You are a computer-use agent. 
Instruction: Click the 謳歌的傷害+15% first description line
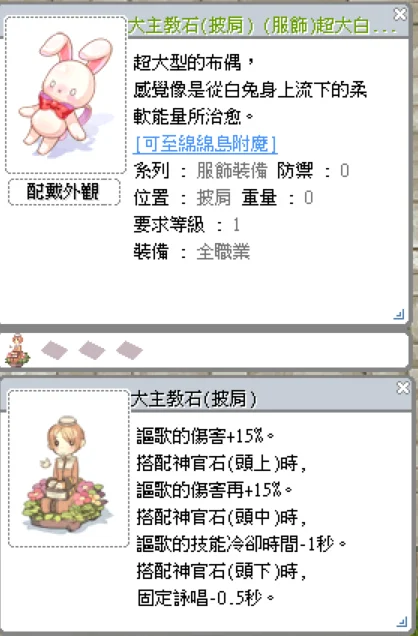click(206, 436)
